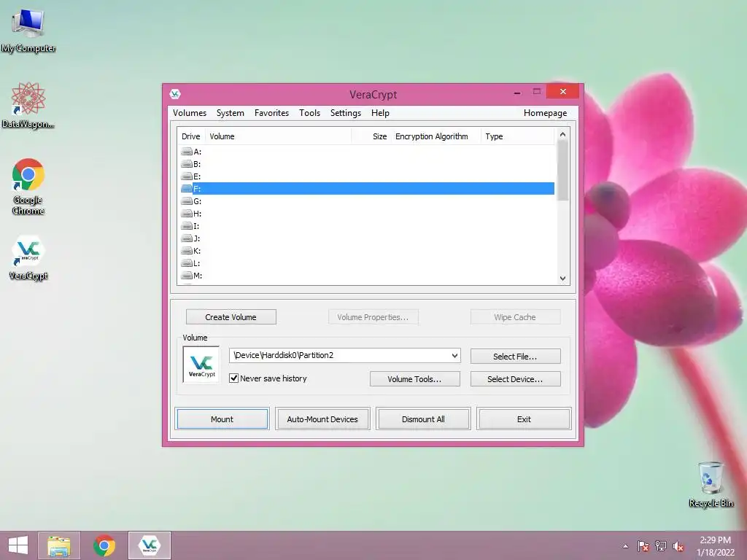Open Volume Tools button
The image size is (747, 560).
tap(415, 379)
